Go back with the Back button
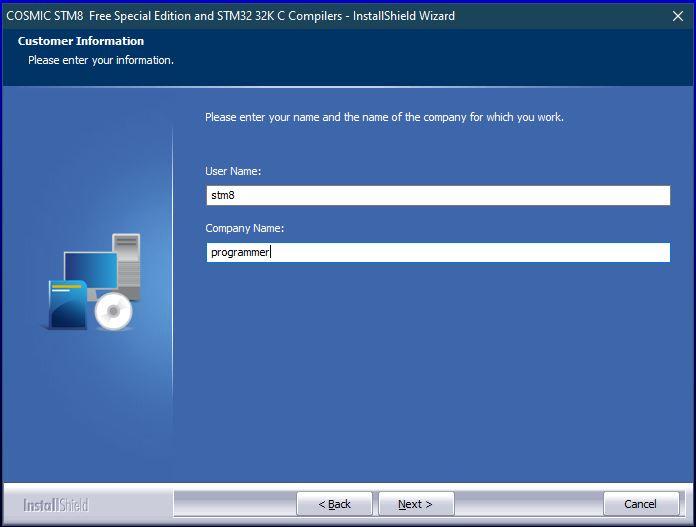 coord(334,504)
